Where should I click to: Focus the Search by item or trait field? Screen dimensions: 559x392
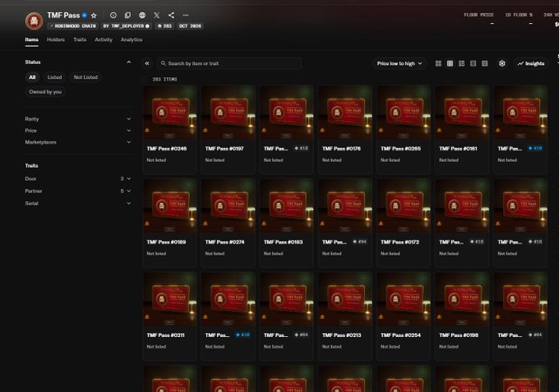(x=229, y=63)
